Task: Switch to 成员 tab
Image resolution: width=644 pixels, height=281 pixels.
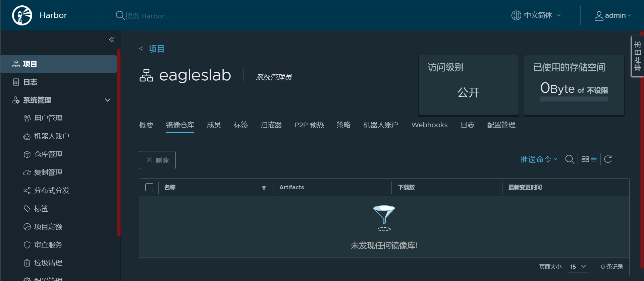Action: (x=214, y=125)
